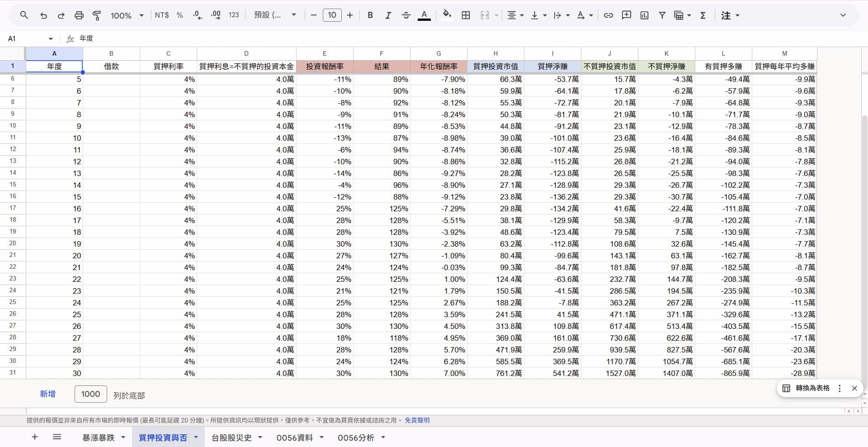868x447 pixels.
Task: Format cells as percent
Action: tap(180, 15)
